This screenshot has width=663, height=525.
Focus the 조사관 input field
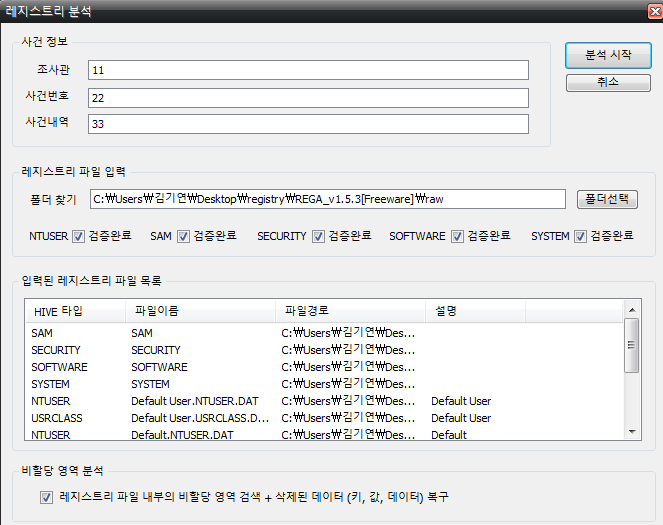(x=308, y=70)
